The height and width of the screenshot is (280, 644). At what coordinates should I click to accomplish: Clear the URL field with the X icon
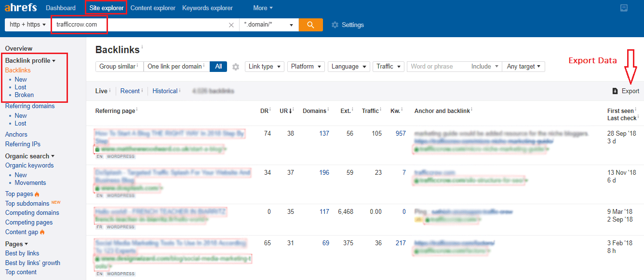click(231, 25)
